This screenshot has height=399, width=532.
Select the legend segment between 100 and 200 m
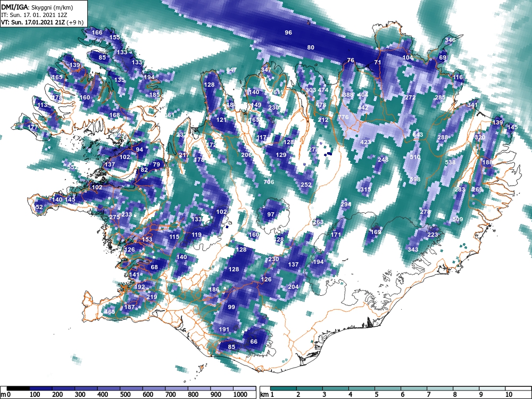41,389
